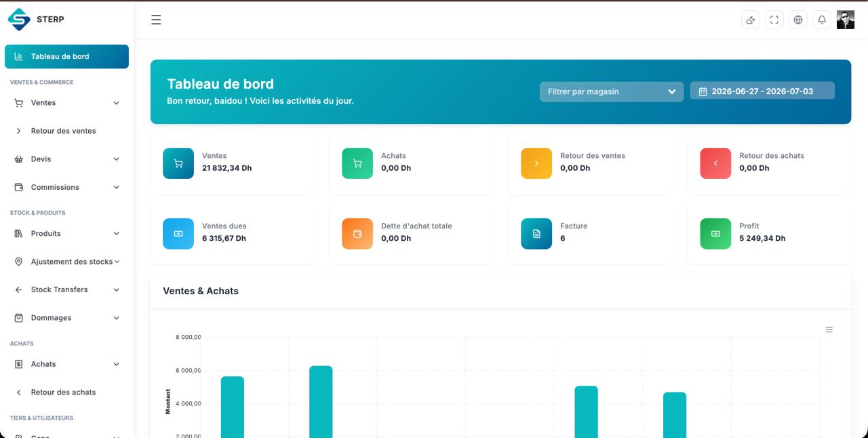Image resolution: width=868 pixels, height=438 pixels.
Task: Click the VENTES & COMMERCE section heading
Action: (x=41, y=83)
